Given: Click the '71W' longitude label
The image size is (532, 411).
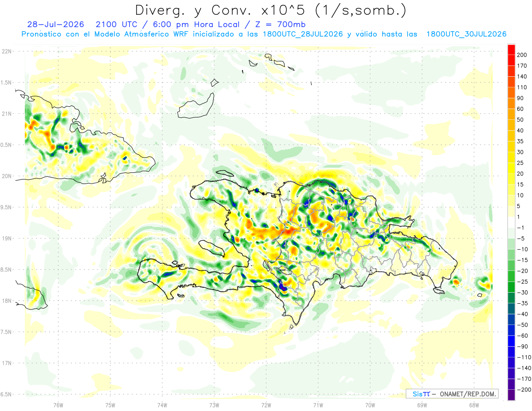Looking at the screenshot, I should (318, 404).
